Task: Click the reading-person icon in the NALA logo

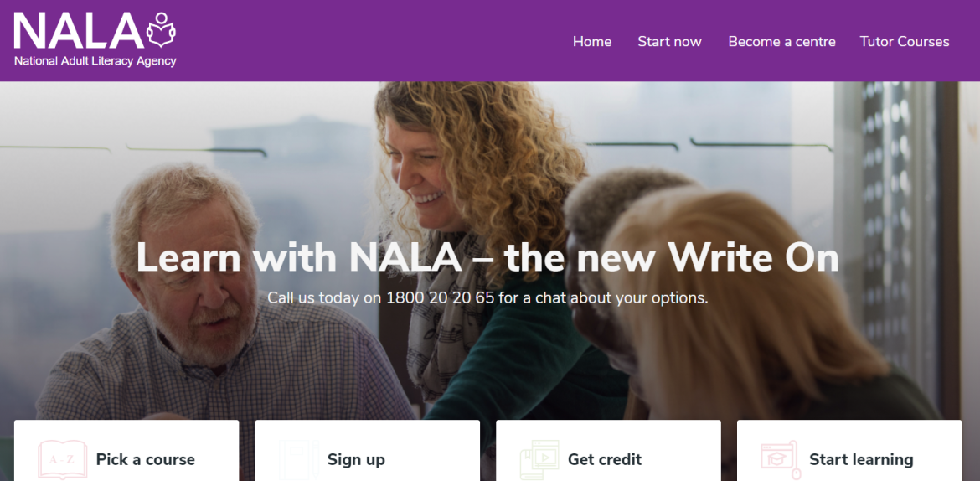Action: pos(162,29)
